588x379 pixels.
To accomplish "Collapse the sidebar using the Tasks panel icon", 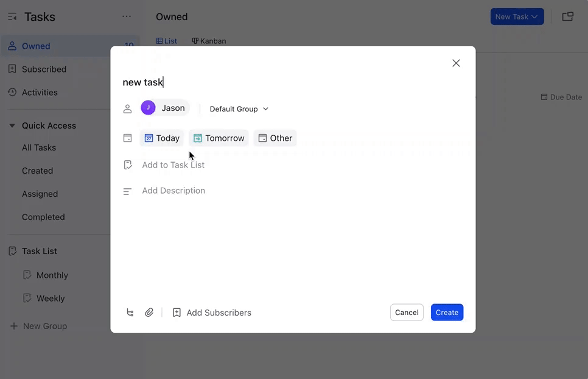I will pyautogui.click(x=12, y=16).
